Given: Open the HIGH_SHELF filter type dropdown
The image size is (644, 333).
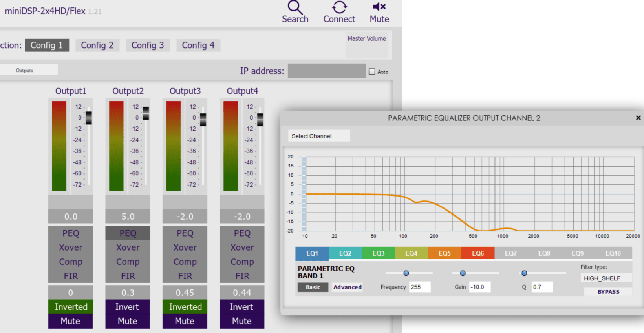Looking at the screenshot, I should click(x=606, y=278).
